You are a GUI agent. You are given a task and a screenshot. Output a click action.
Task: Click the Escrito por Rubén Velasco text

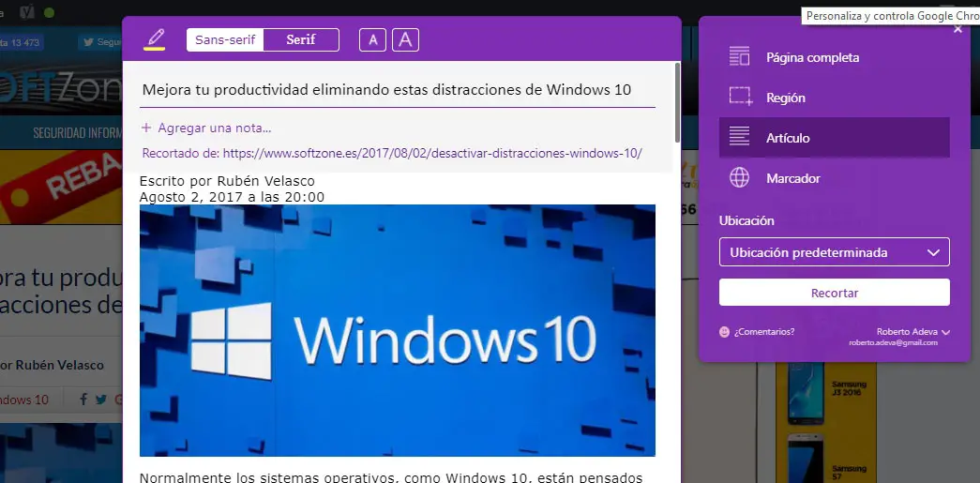(227, 181)
